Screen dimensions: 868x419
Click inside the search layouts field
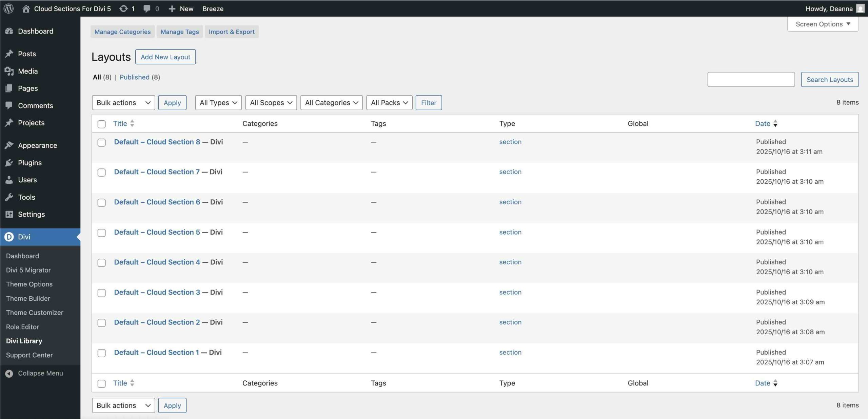(x=751, y=79)
